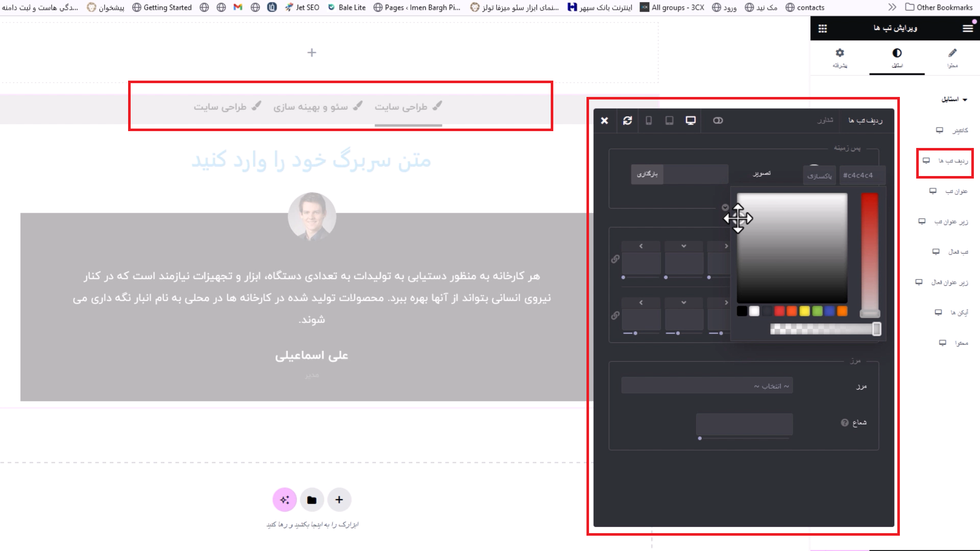Click the folder template library button

click(x=312, y=500)
